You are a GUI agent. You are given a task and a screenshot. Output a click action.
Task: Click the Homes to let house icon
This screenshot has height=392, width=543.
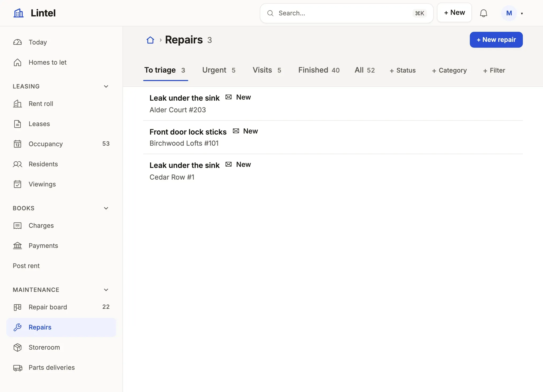[x=17, y=62]
